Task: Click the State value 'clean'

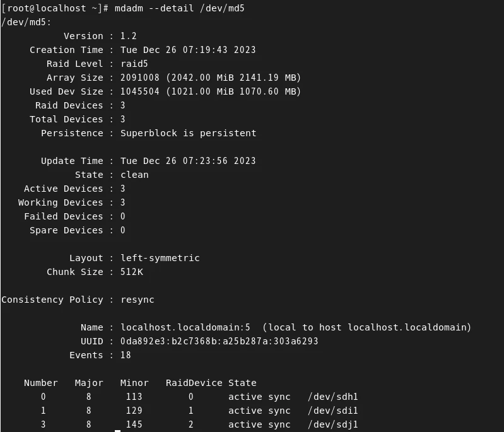Action: coord(134,175)
